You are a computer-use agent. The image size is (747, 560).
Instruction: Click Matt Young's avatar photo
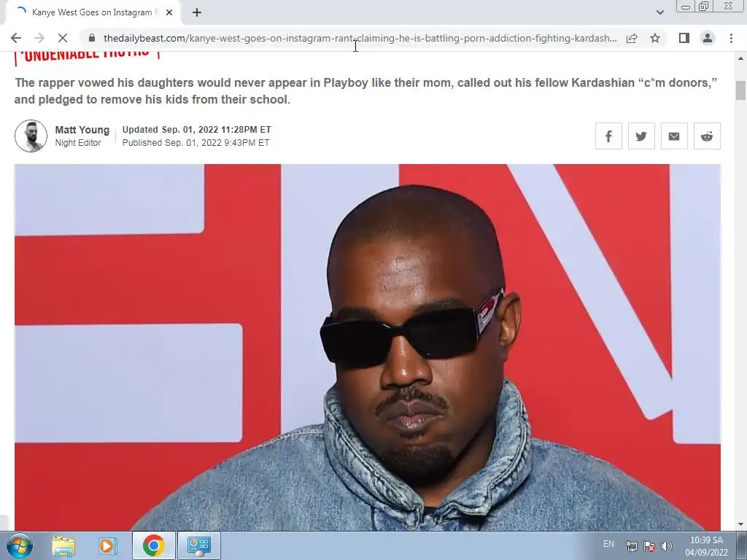(31, 136)
